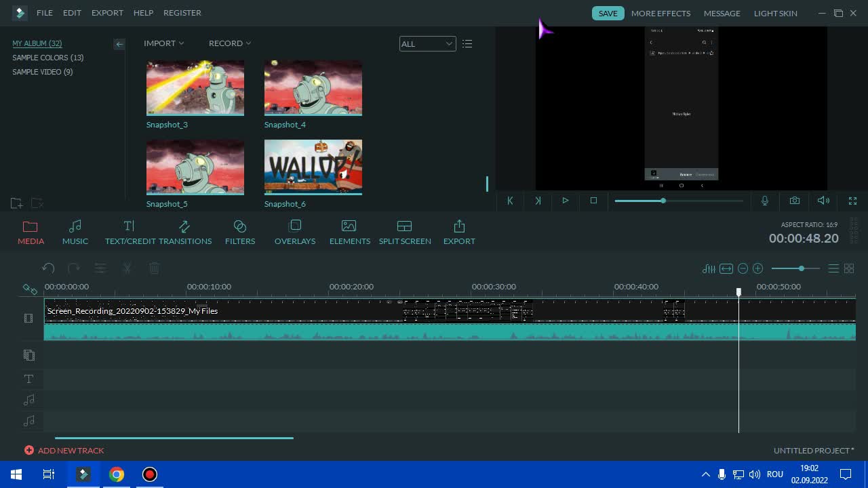Image resolution: width=868 pixels, height=488 pixels.
Task: Redo the timeline action
Action: 74,268
